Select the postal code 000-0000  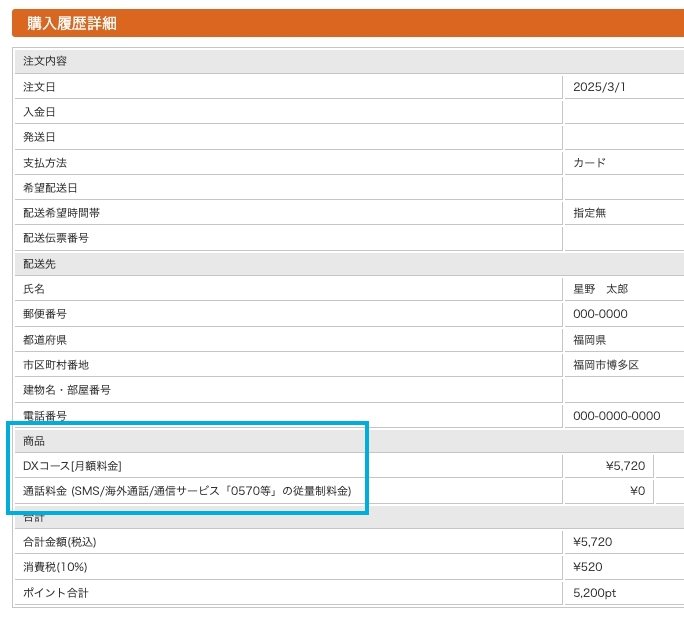pos(600,314)
